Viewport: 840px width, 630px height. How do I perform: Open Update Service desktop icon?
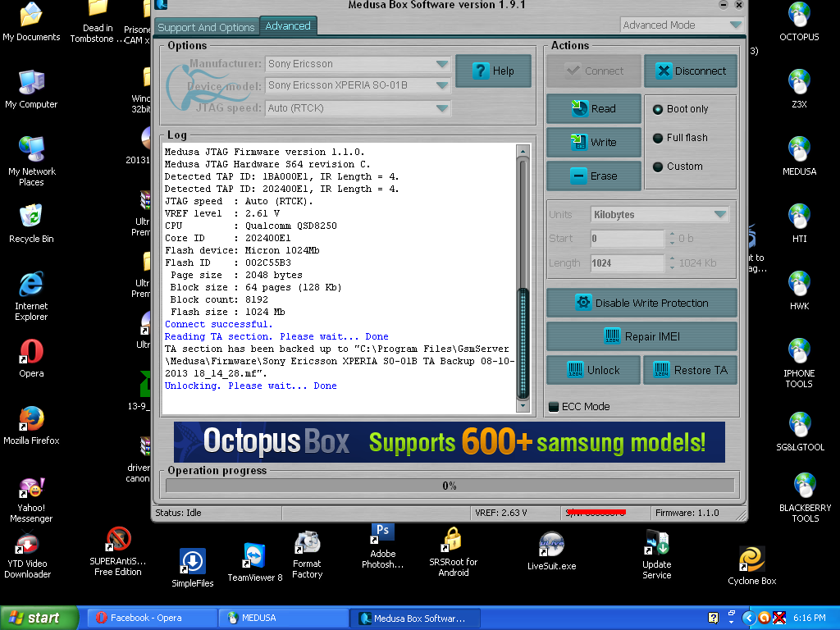656,555
